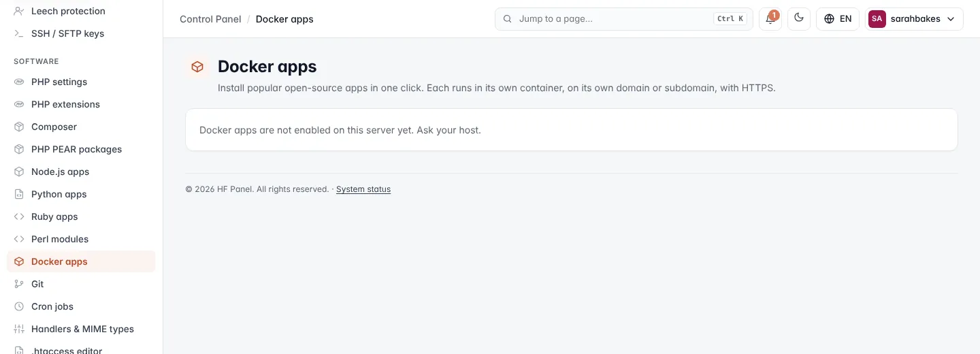Click the Python apps file icon
Screen dimensions: 980x354
click(19, 194)
